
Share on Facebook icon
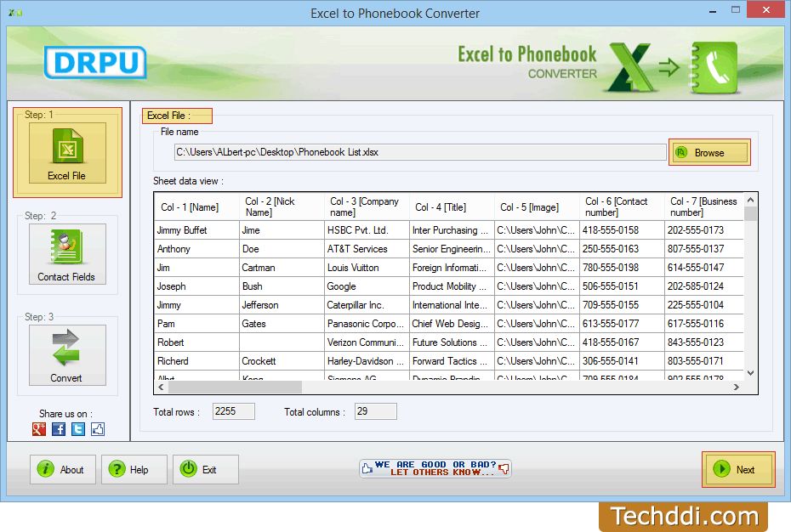[59, 429]
